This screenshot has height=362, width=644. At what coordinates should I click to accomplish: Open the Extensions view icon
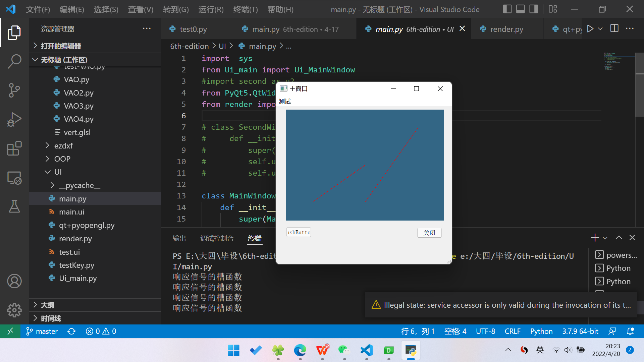coord(14,148)
